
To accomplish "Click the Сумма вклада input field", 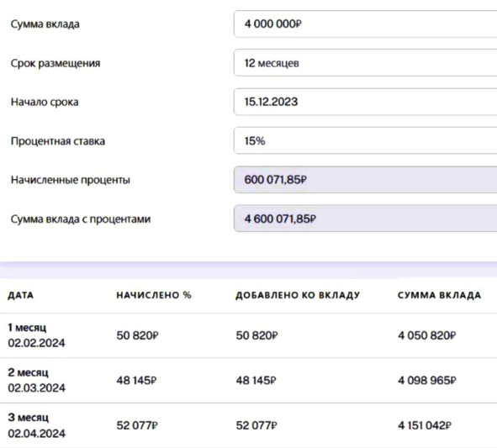I will pyautogui.click(x=365, y=24).
